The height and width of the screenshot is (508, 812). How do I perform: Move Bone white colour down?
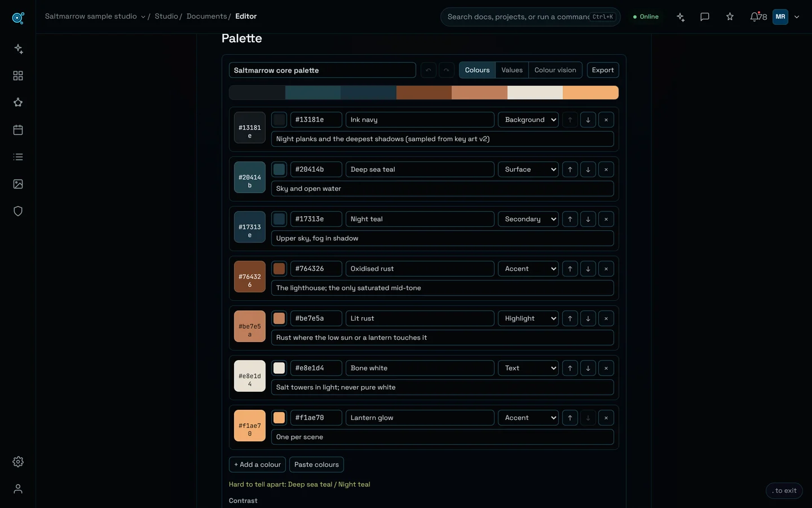click(588, 368)
